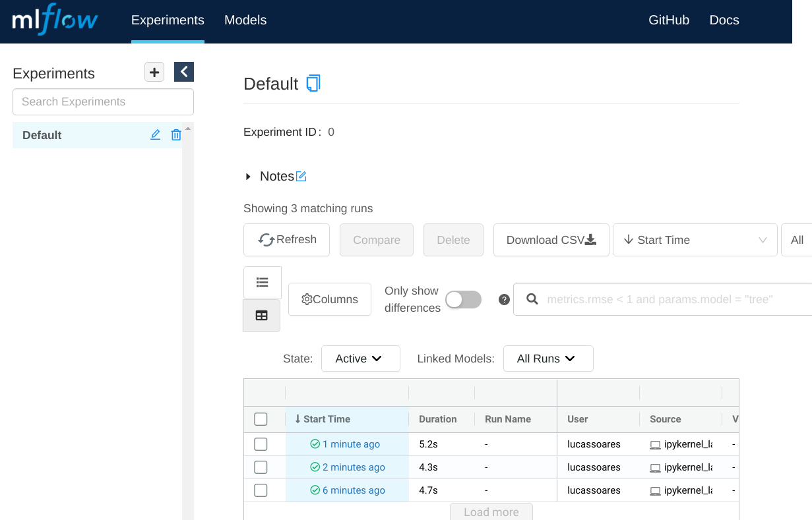Click the plus icon to create experiment
The width and height of the screenshot is (812, 520).
(154, 72)
